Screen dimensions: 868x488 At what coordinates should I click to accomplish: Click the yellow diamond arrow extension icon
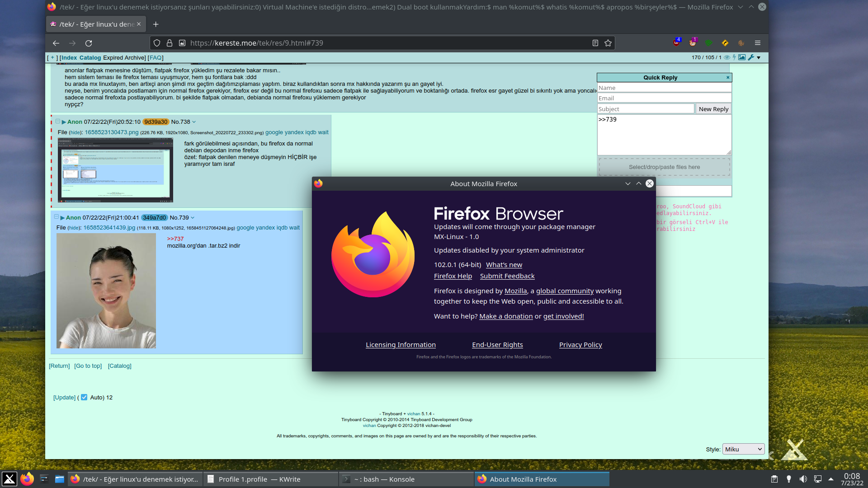pos(725,43)
